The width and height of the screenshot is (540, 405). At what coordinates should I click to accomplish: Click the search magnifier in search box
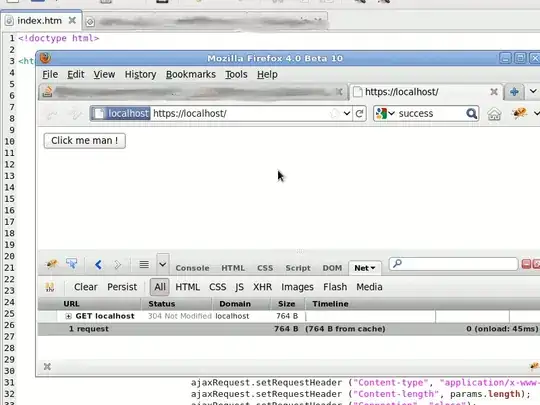pos(471,113)
